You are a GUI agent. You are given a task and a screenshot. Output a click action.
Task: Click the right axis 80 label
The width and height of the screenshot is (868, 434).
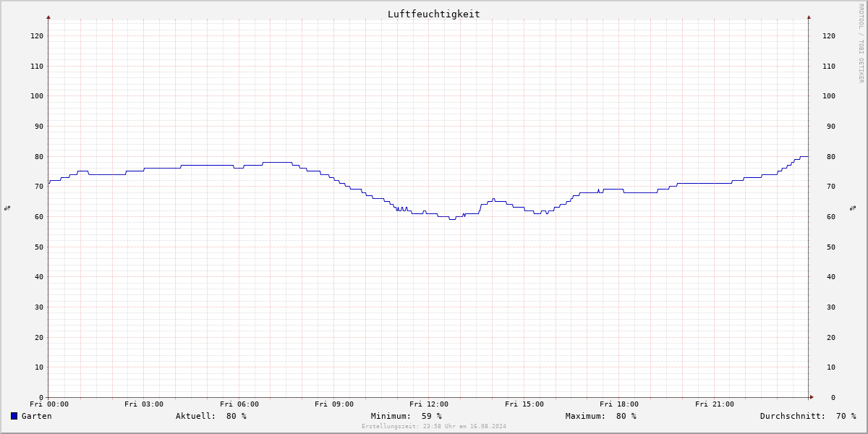click(x=831, y=156)
